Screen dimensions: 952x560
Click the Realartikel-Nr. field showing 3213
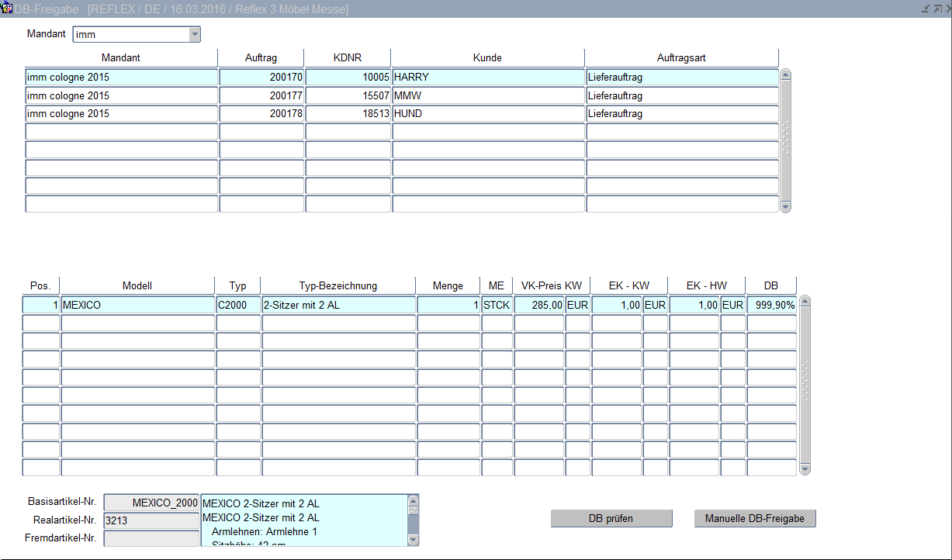click(151, 520)
